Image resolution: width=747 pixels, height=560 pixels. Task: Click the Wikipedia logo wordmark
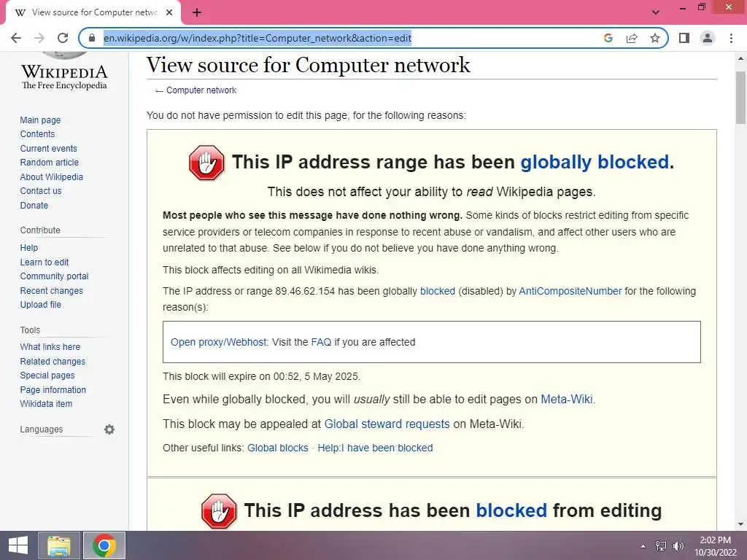[64, 77]
